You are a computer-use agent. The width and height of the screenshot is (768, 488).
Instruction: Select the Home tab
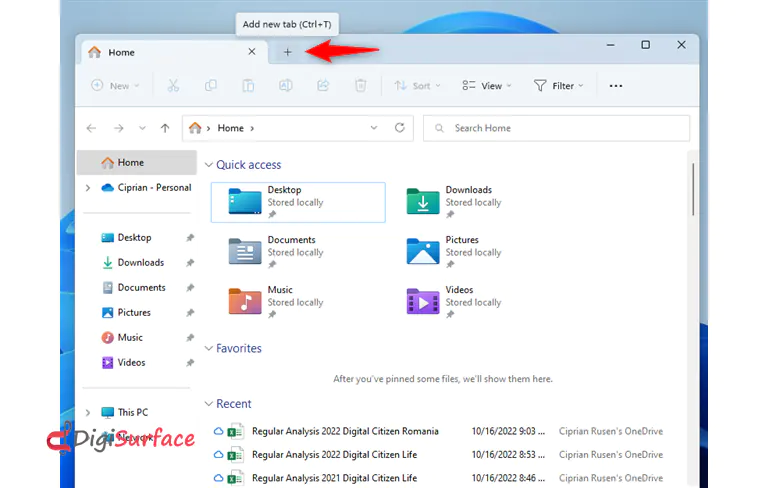pos(174,52)
